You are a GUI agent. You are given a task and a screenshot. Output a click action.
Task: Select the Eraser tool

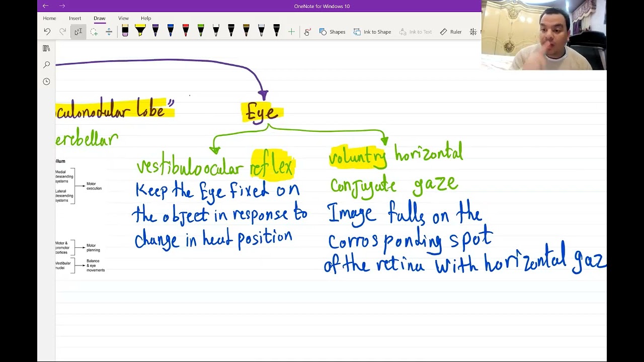point(125,31)
